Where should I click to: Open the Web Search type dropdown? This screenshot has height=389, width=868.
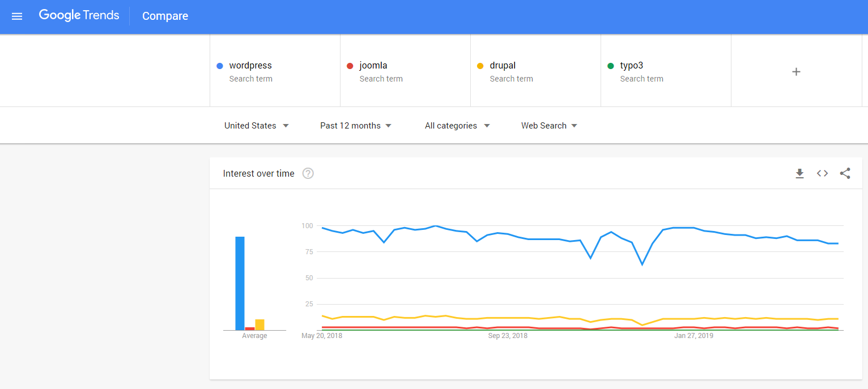(549, 126)
